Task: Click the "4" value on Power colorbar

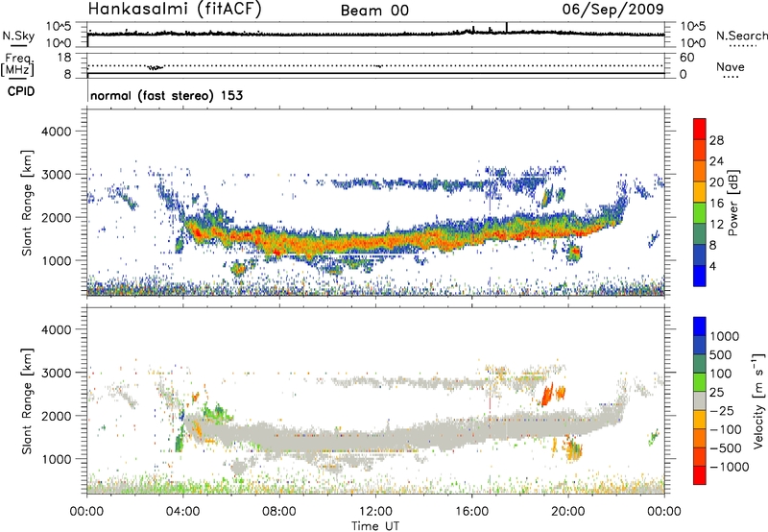Action: tap(713, 266)
